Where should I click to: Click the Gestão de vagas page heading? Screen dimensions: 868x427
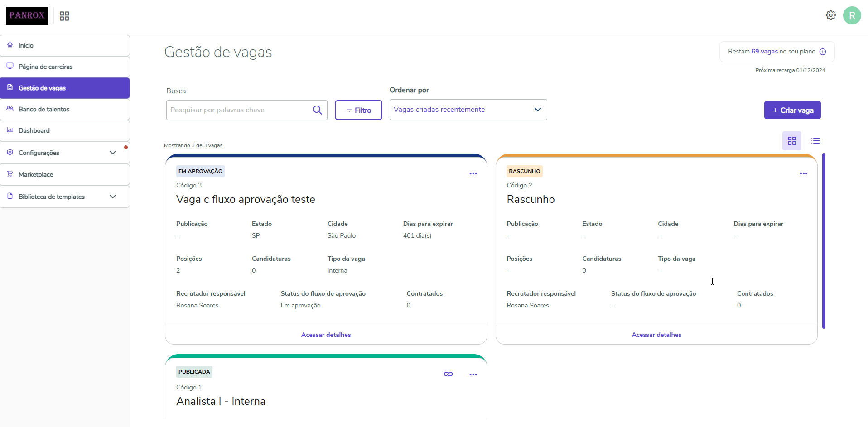[218, 52]
